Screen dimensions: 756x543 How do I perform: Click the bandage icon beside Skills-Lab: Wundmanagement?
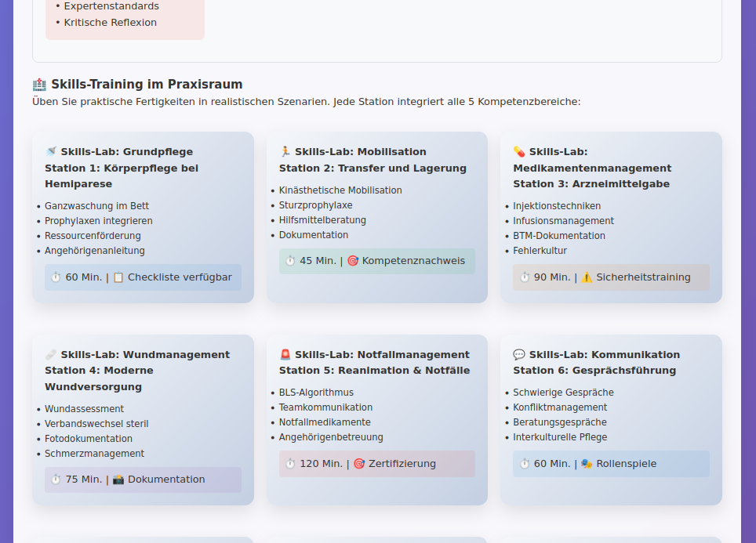[51, 355]
